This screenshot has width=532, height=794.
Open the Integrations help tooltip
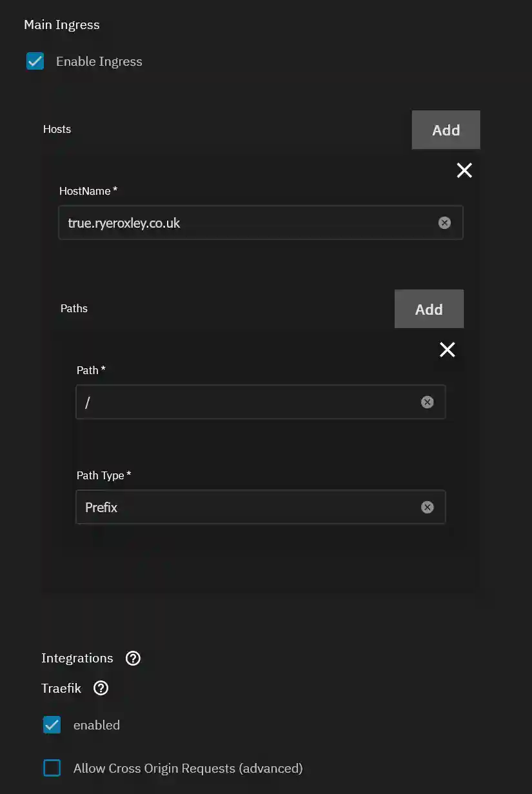(133, 658)
